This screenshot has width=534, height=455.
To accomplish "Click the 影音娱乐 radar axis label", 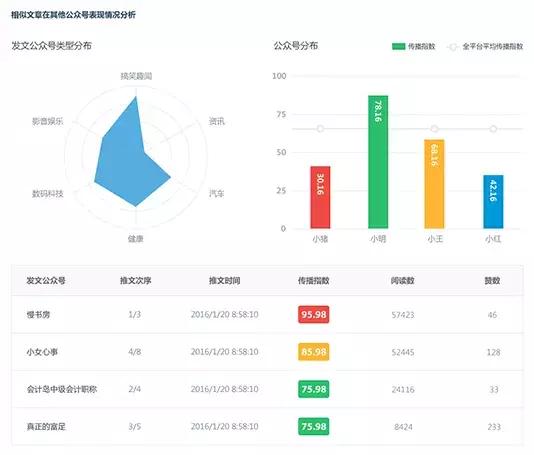I will [48, 121].
